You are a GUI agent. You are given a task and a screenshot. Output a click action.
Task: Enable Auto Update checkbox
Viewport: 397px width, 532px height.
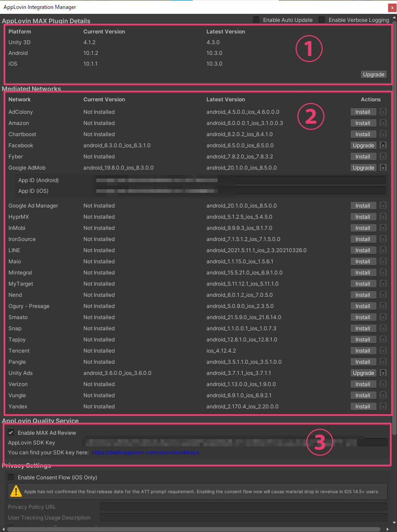[x=256, y=20]
